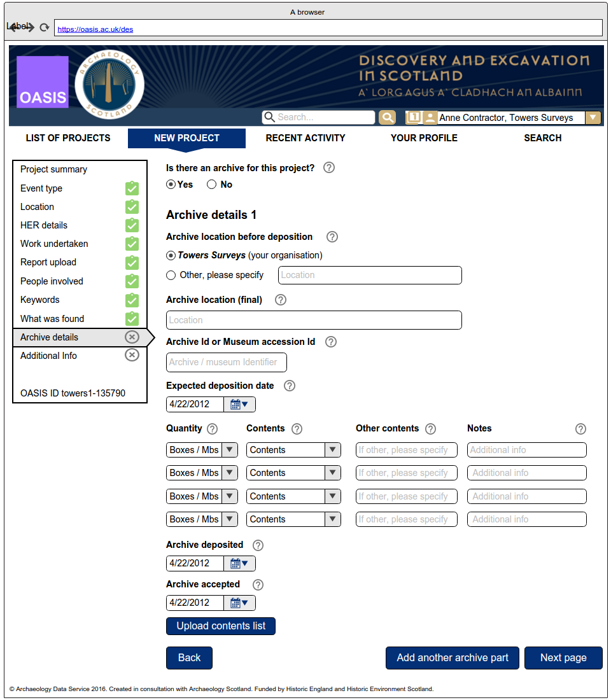Open help icon for Archive deposited
The width and height of the screenshot is (611, 700).
(258, 545)
